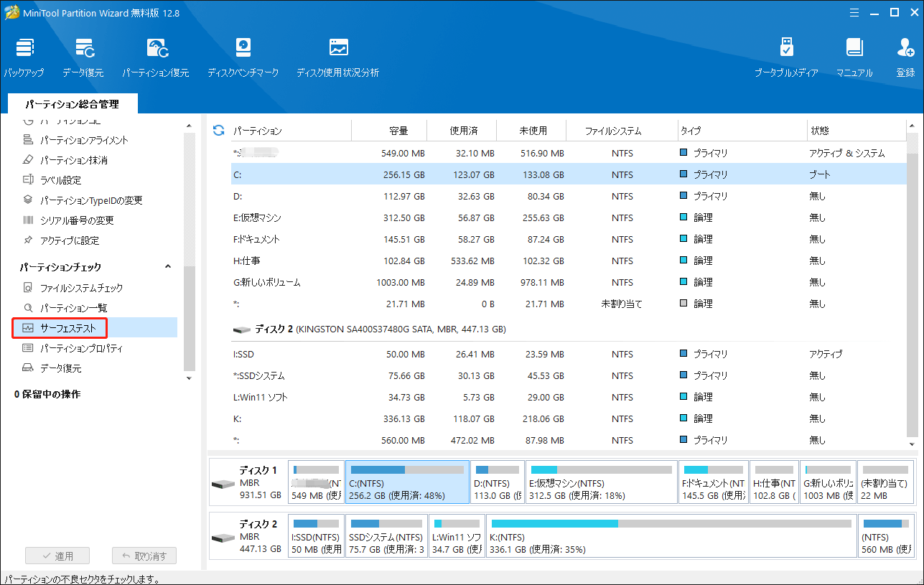The image size is (924, 585).
Task: Open the マニュアル manual
Action: point(854,57)
